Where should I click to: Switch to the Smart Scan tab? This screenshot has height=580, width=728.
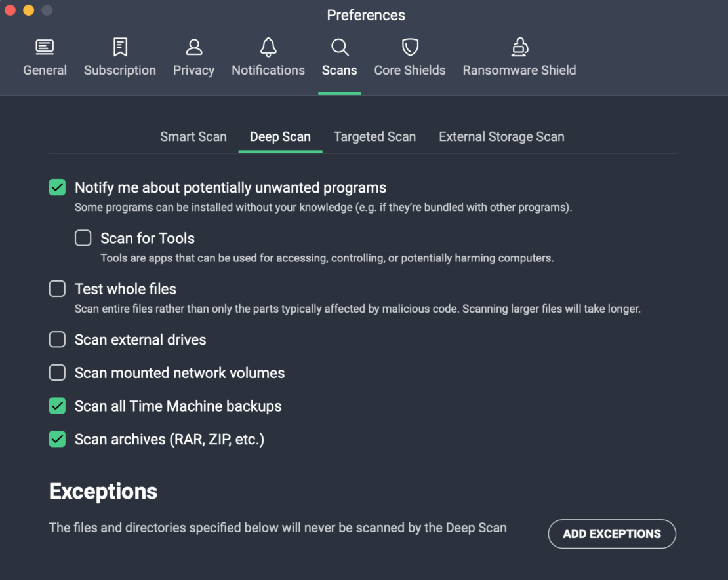pos(193,136)
